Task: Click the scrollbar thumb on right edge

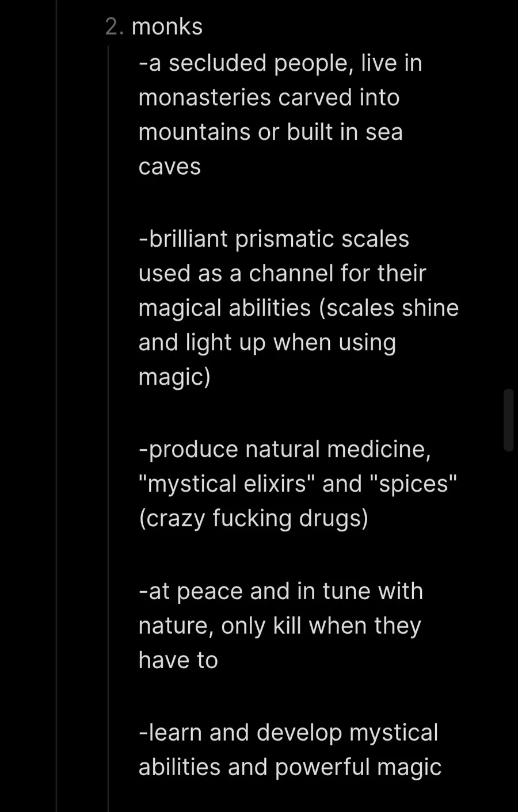Action: point(508,420)
